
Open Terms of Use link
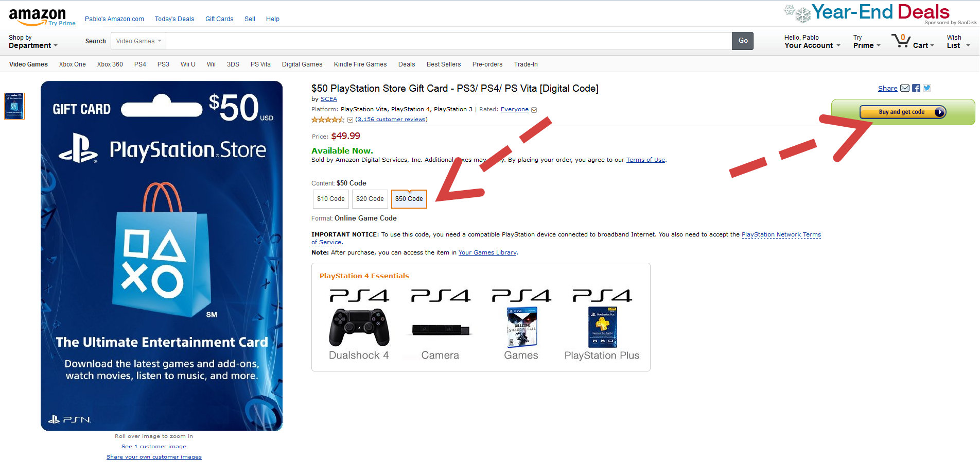coord(645,160)
